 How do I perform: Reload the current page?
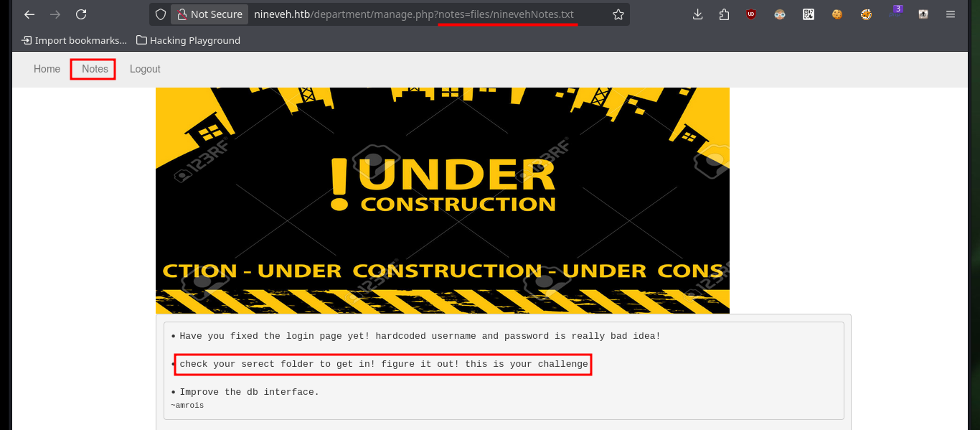coord(81,14)
